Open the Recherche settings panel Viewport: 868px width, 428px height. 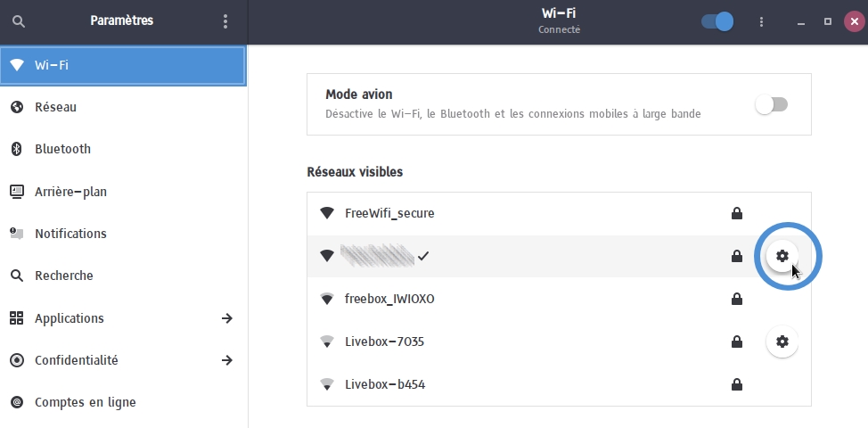coord(63,276)
